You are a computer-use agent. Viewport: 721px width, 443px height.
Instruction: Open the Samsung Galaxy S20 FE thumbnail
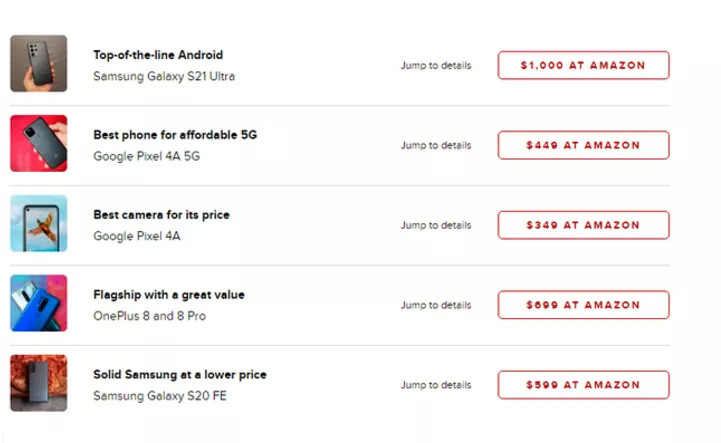tap(39, 383)
